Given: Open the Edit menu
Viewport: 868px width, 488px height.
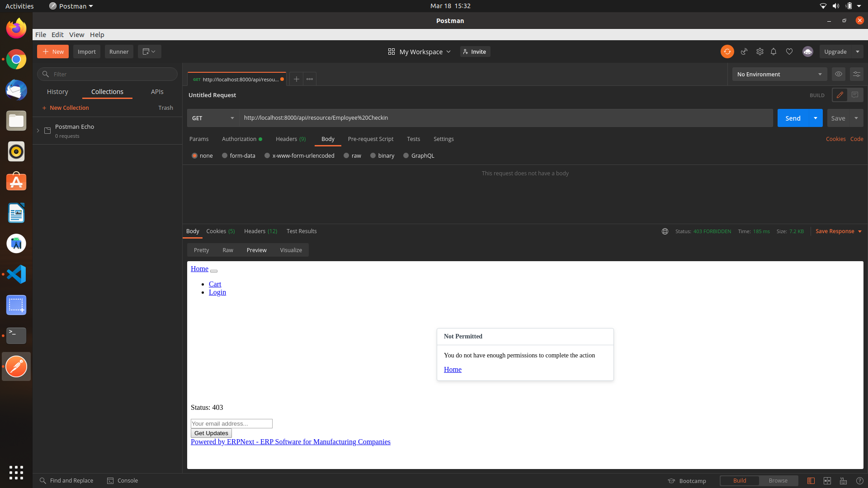Looking at the screenshot, I should (x=57, y=35).
